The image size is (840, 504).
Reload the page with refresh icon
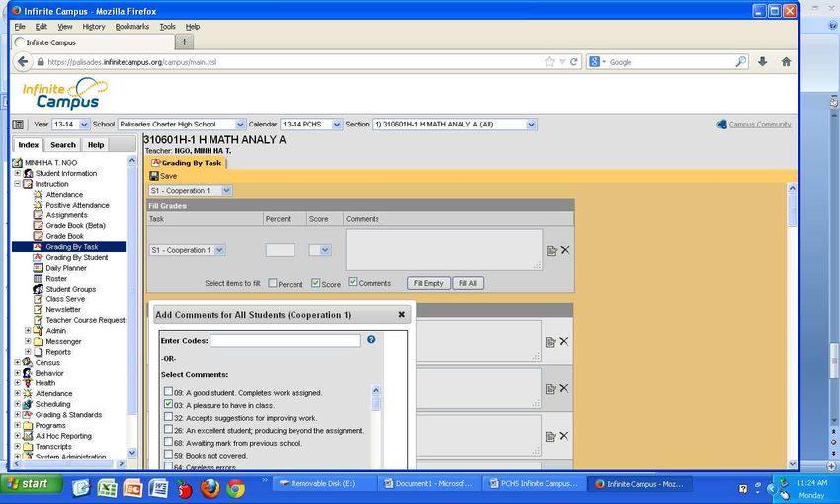[574, 62]
